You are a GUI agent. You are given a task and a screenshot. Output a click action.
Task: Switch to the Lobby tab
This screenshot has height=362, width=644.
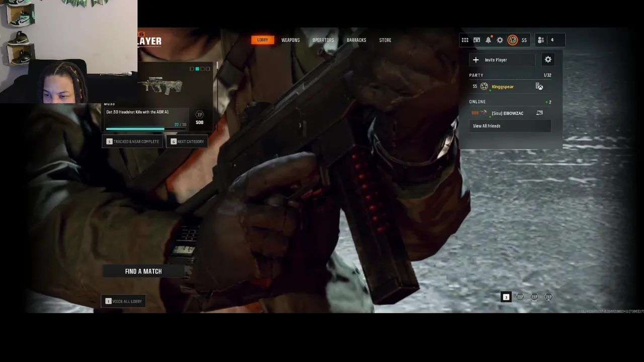pyautogui.click(x=263, y=40)
